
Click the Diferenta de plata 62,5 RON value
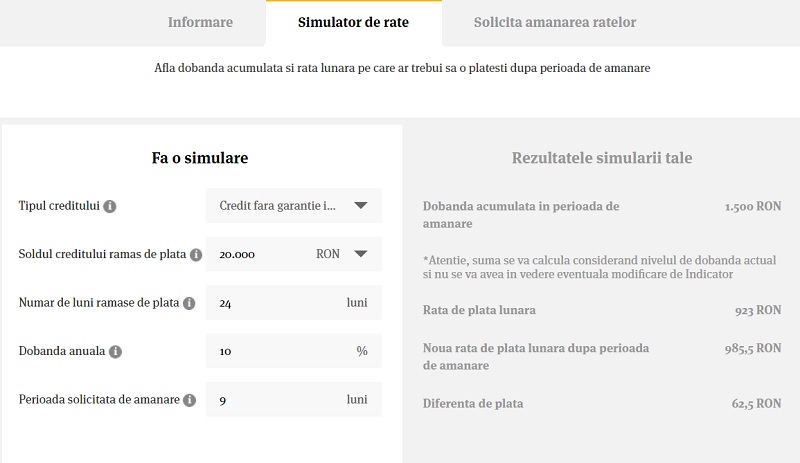[757, 404]
